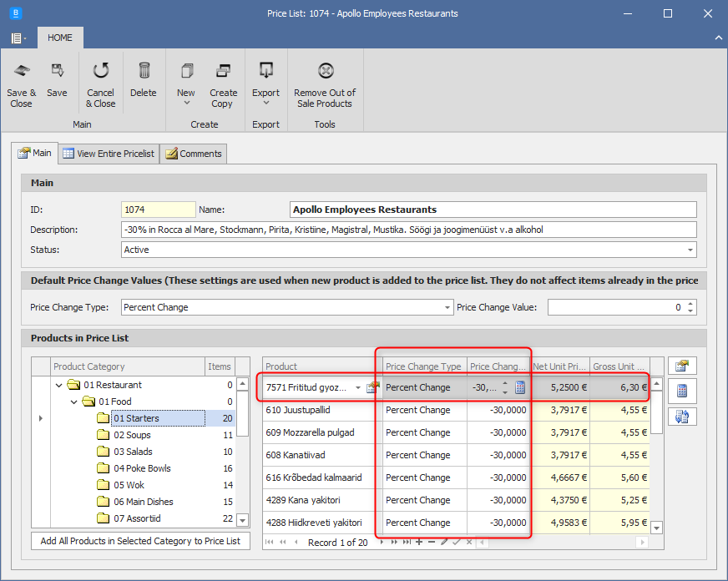This screenshot has height=581, width=728.
Task: Click the product card button right of grid
Action: [682, 366]
